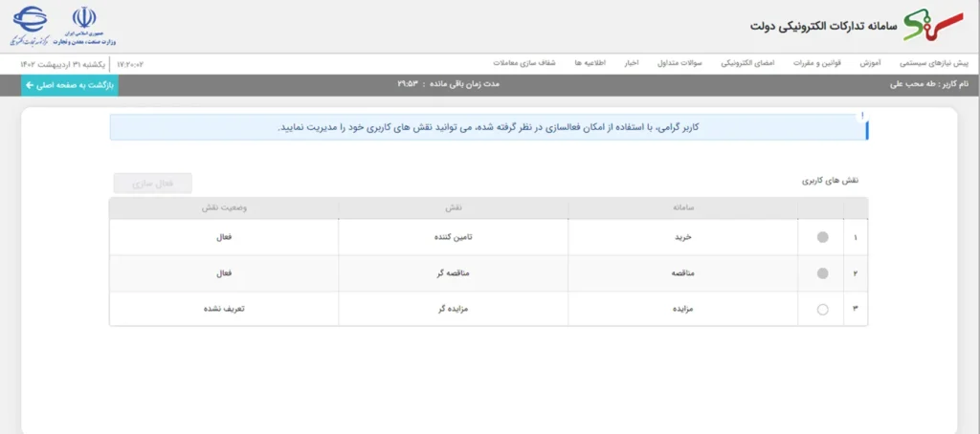
Task: Click the تعریف نشده status cell
Action: (x=224, y=309)
